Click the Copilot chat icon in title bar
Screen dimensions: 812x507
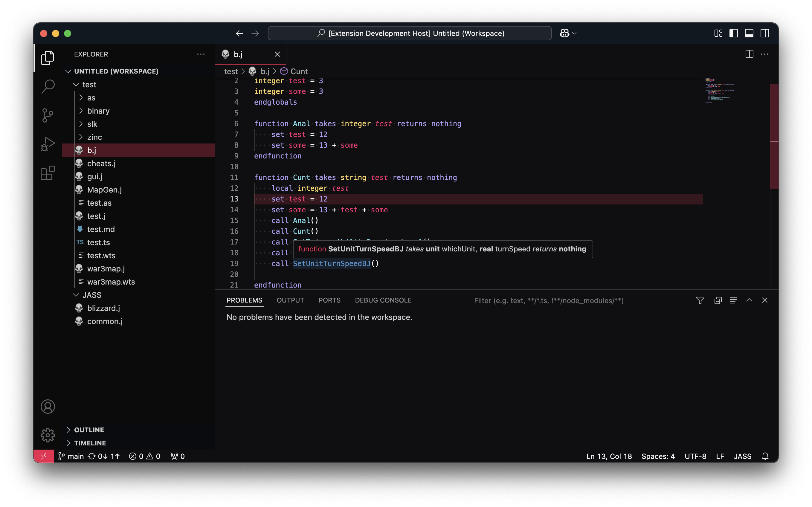point(564,33)
